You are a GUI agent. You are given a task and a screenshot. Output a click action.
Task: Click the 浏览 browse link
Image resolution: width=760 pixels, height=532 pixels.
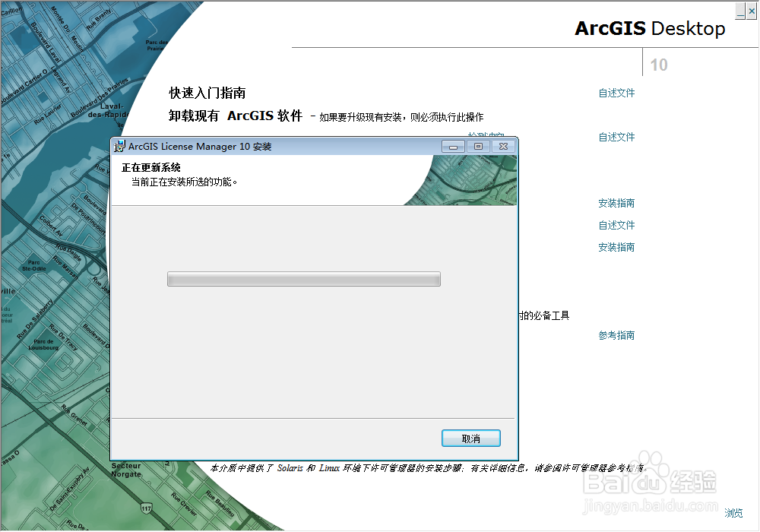click(x=733, y=512)
